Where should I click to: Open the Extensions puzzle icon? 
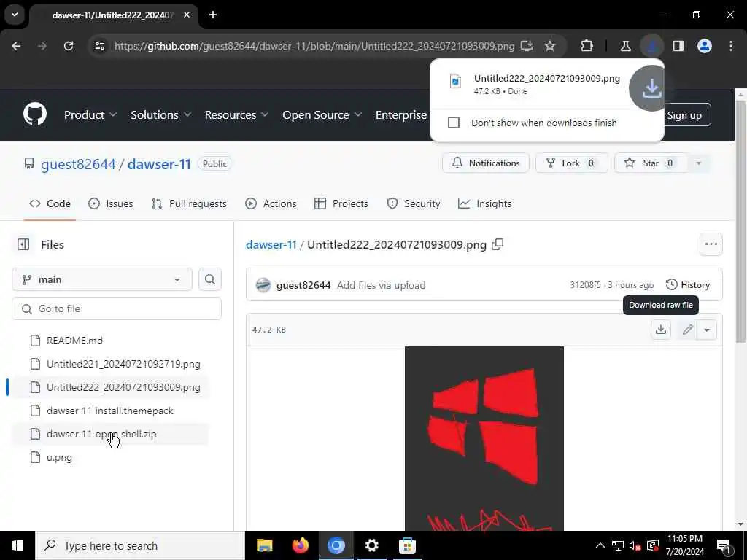click(587, 46)
